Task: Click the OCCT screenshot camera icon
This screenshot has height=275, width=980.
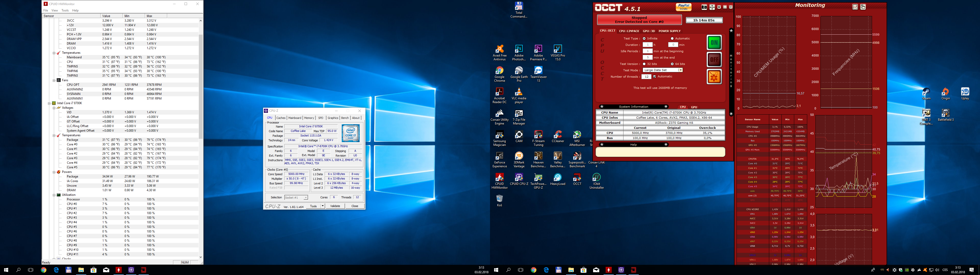Action: pyautogui.click(x=704, y=7)
